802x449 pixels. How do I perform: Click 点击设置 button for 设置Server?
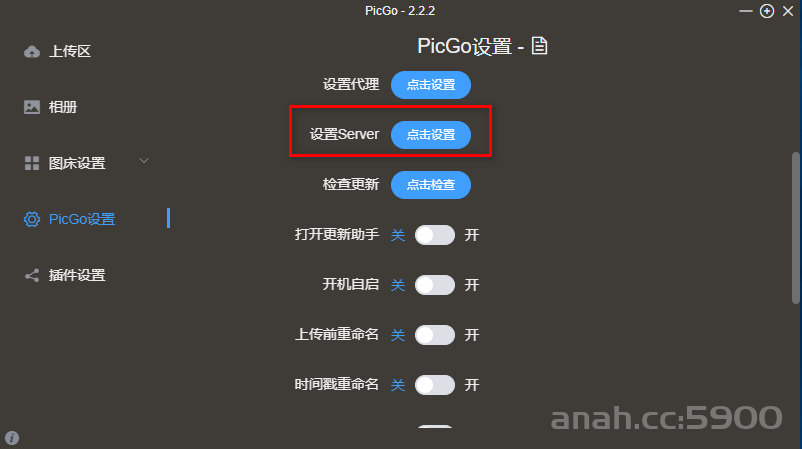(431, 135)
